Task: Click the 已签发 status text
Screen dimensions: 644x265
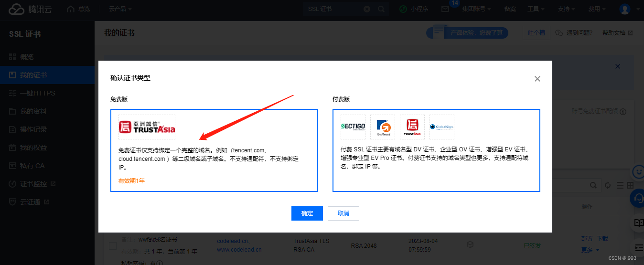Action: [x=532, y=245]
